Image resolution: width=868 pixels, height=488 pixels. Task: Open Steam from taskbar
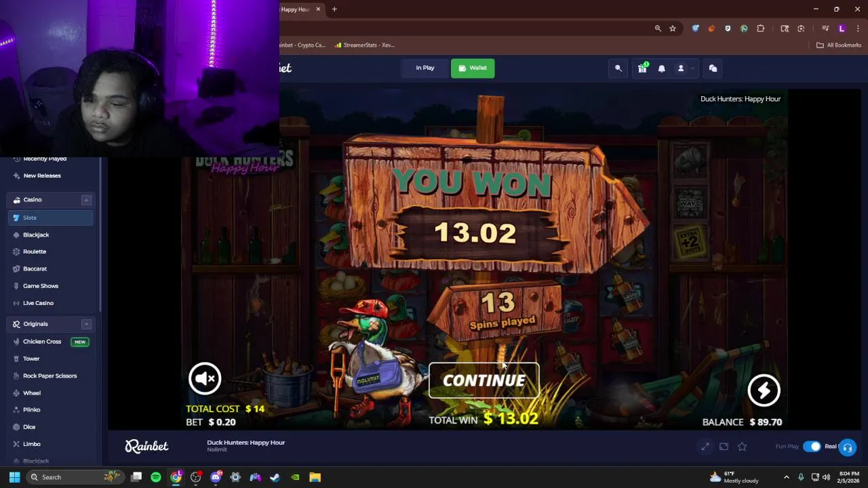[x=275, y=477]
